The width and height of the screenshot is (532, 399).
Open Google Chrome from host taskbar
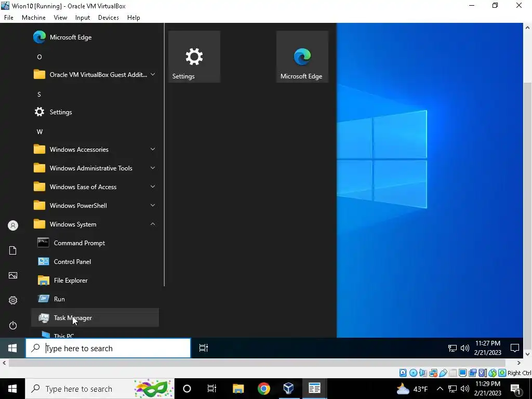tap(263, 389)
